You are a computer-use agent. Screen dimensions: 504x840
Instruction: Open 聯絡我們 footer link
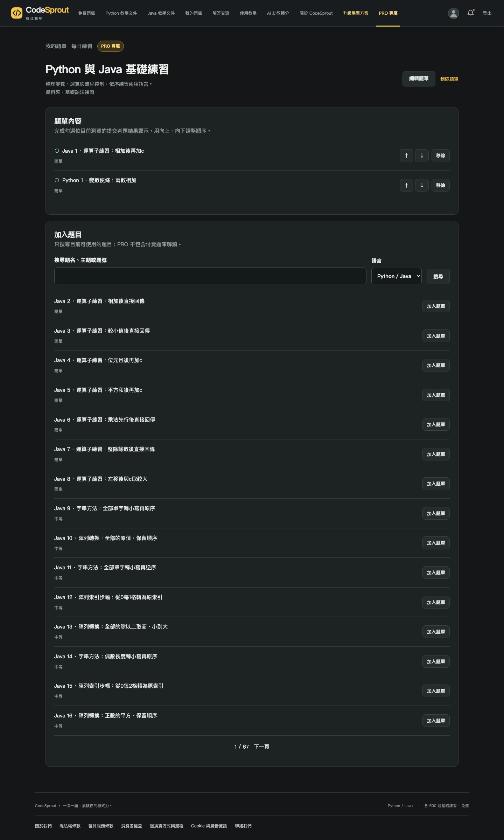click(x=243, y=826)
